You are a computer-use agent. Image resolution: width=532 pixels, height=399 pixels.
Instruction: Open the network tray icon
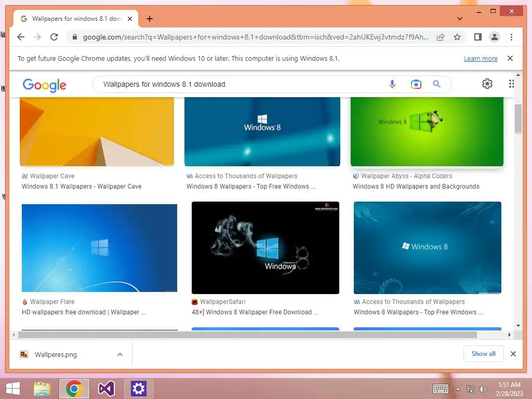(x=471, y=389)
